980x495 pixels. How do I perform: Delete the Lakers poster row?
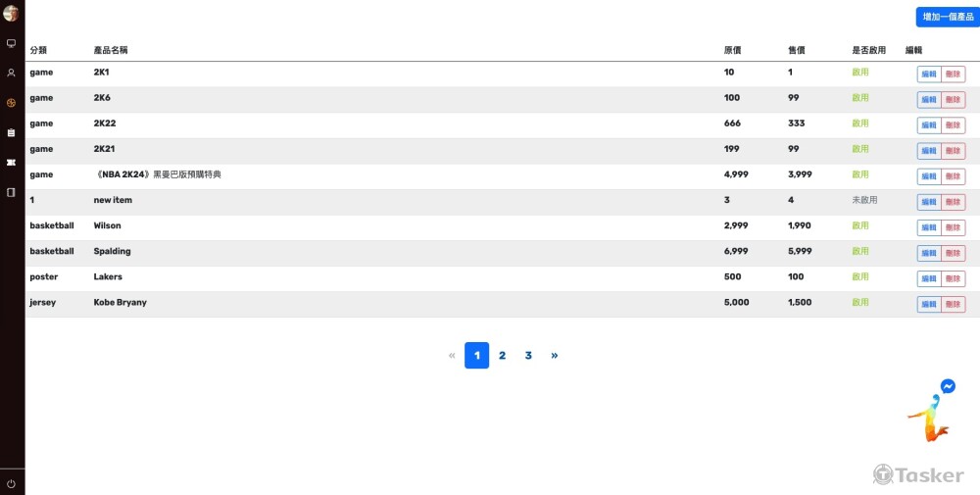pos(954,278)
